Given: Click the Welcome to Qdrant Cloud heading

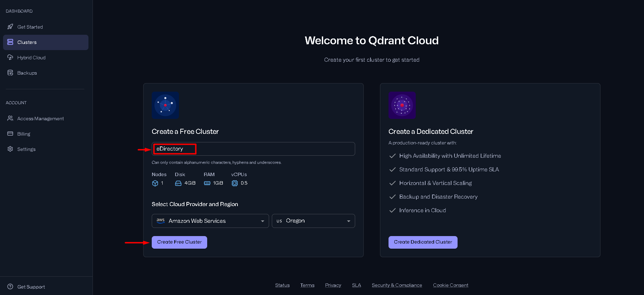Looking at the screenshot, I should pyautogui.click(x=372, y=41).
